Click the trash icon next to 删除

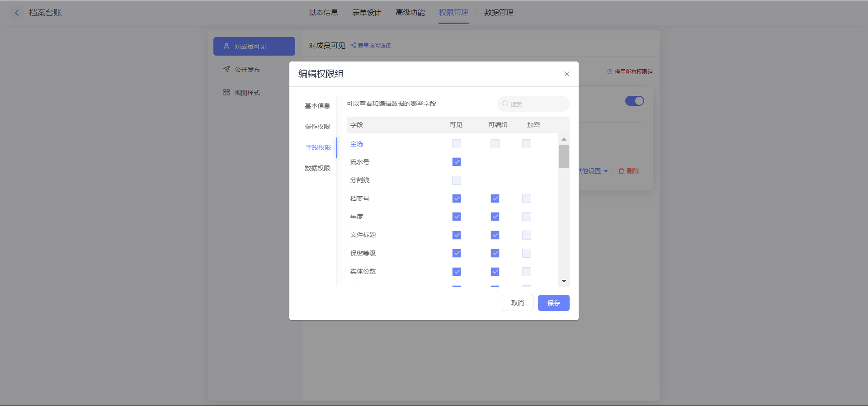tap(621, 171)
